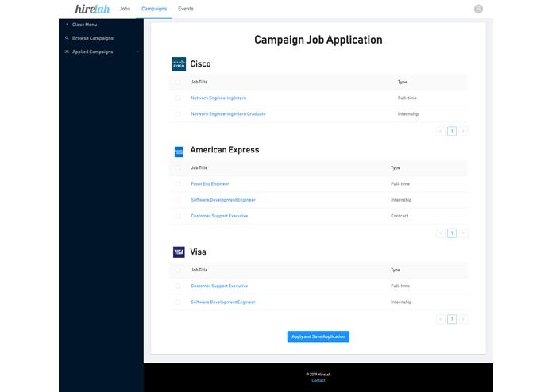Select page 1 in Cisco pagination

(452, 131)
